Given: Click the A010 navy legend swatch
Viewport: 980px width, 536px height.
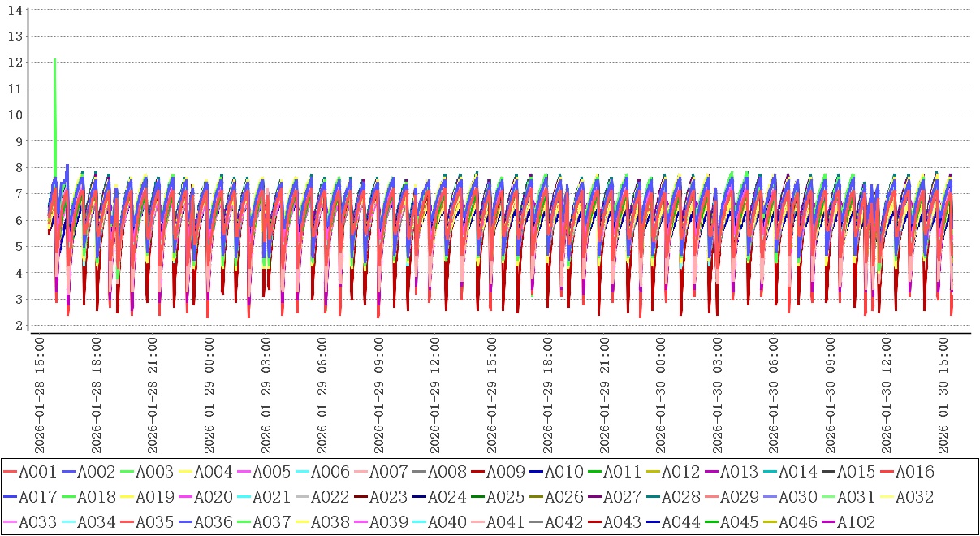Looking at the screenshot, I should click(536, 472).
